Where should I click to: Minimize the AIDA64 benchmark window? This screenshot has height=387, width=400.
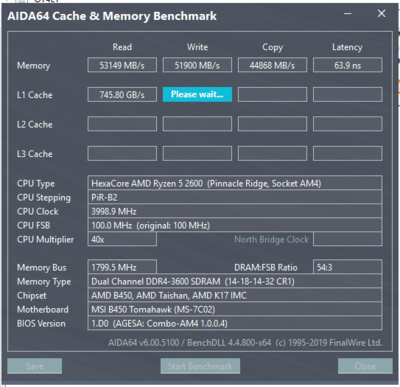348,14
